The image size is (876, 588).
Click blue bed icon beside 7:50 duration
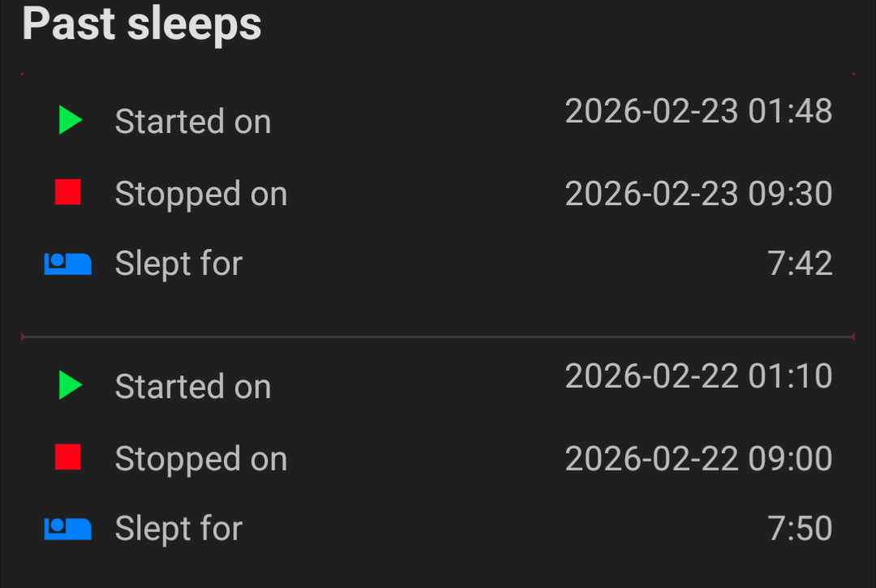tap(67, 529)
